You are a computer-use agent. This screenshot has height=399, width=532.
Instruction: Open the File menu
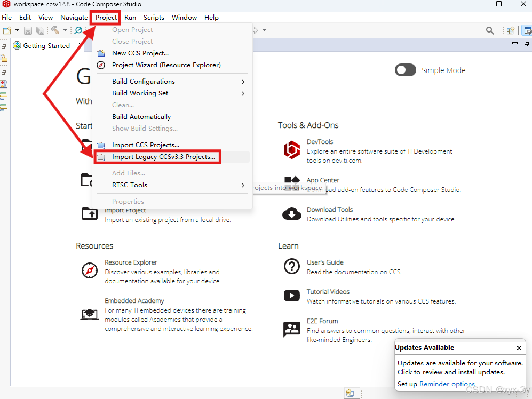tap(6, 17)
